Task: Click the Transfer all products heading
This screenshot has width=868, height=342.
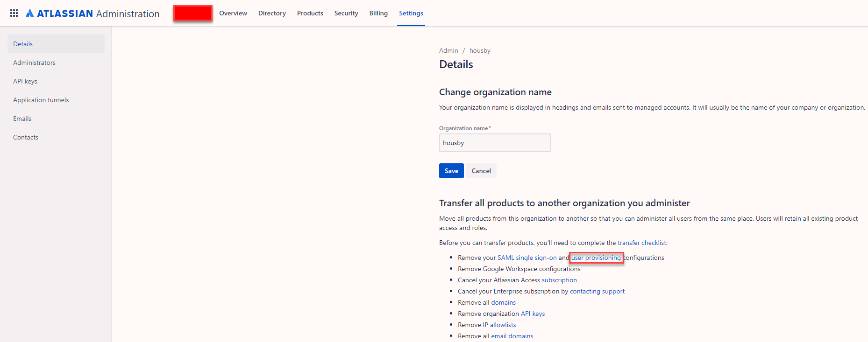Action: 564,203
